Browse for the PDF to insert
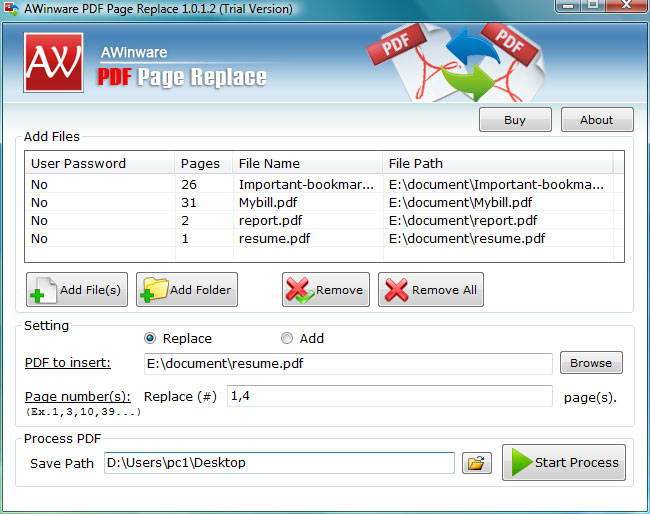Screen dimensions: 650x514 click(x=591, y=363)
